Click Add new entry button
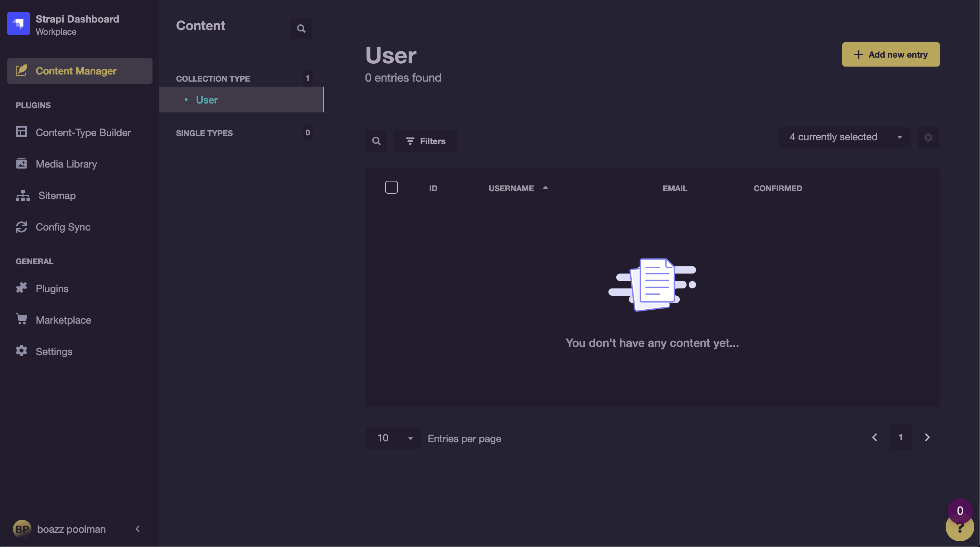This screenshot has width=980, height=547. (890, 54)
